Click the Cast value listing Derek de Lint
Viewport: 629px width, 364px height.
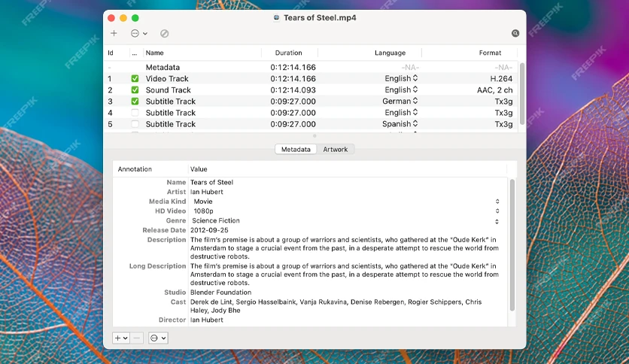pos(336,306)
